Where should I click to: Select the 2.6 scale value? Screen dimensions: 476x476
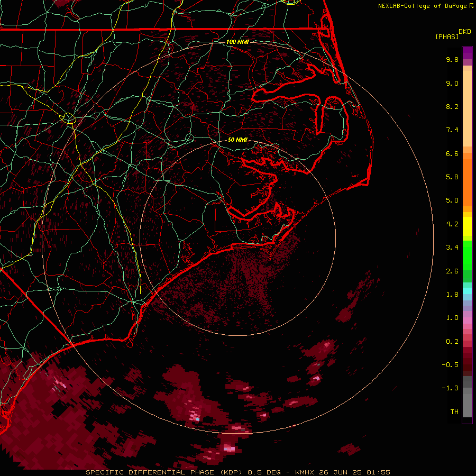point(452,271)
